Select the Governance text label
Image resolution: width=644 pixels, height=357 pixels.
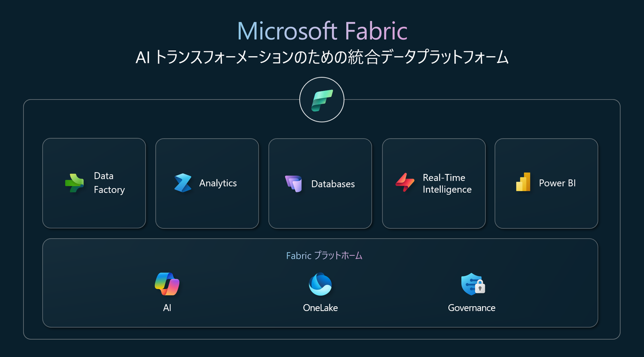coord(471,308)
